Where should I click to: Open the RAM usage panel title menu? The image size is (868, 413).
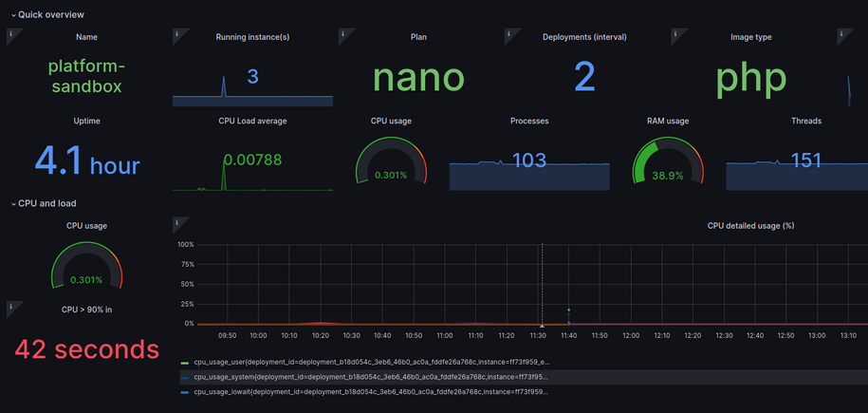pyautogui.click(x=668, y=121)
